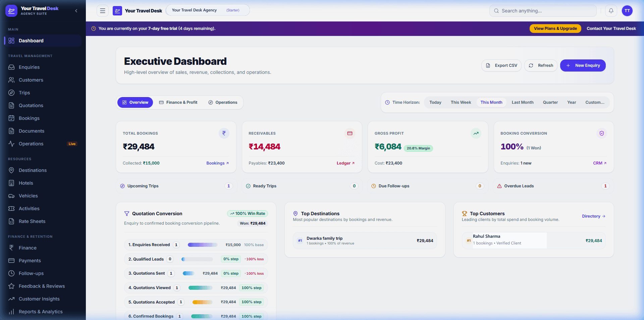
Task: Follow the Ledger link in Receivables card
Action: tap(345, 163)
